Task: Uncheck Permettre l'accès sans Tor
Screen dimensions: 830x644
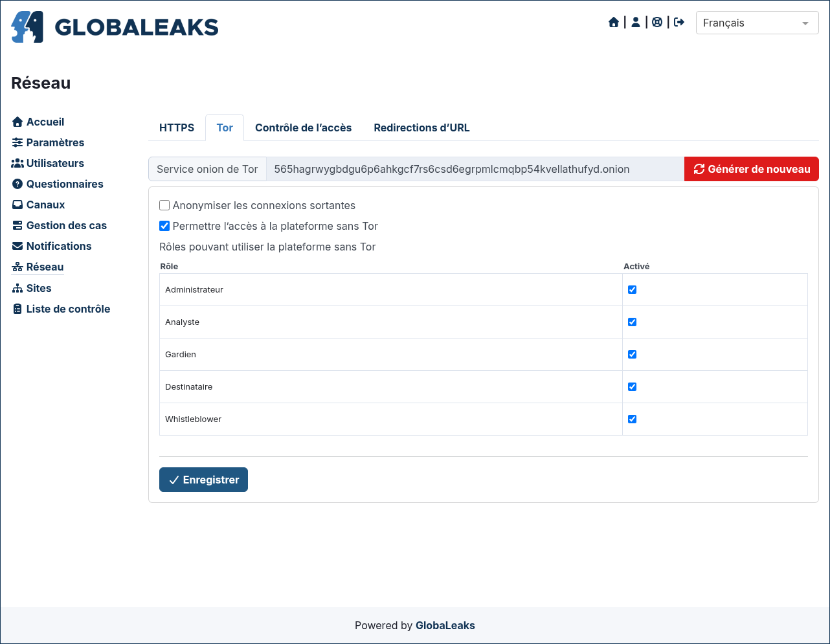Action: click(x=164, y=226)
